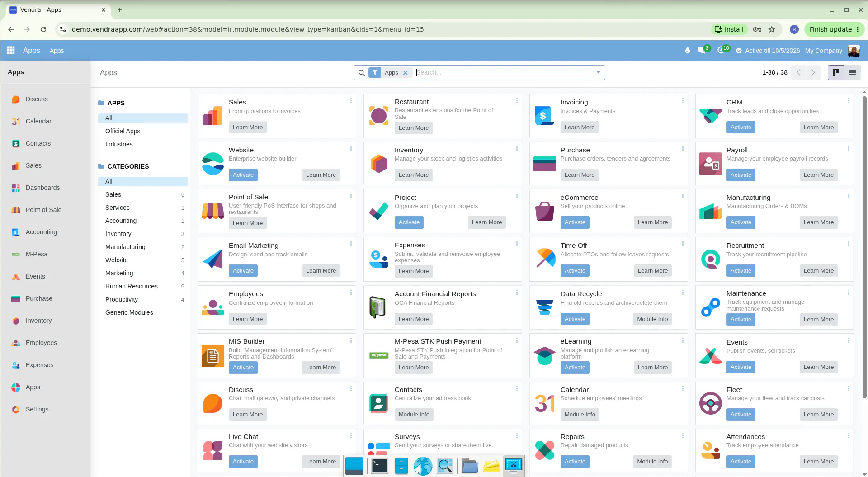The width and height of the screenshot is (868, 477).
Task: Click the Invoicing app card icon
Action: click(545, 116)
